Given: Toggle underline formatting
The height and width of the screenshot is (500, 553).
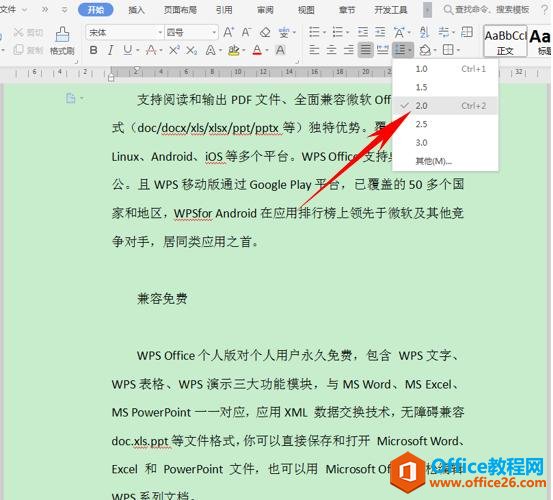Looking at the screenshot, I should pyautogui.click(x=127, y=50).
